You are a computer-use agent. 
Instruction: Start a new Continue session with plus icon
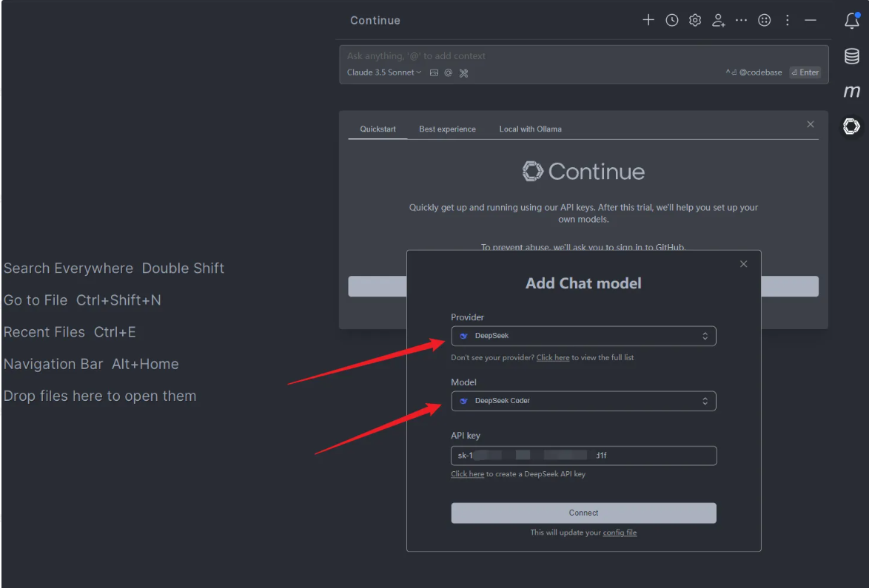click(648, 21)
